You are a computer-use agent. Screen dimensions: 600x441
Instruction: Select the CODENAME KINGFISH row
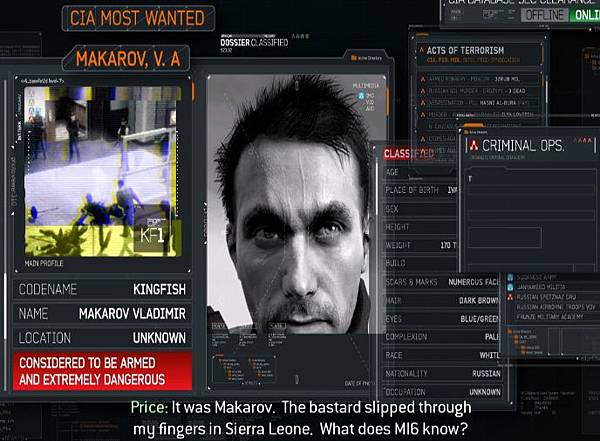click(102, 289)
